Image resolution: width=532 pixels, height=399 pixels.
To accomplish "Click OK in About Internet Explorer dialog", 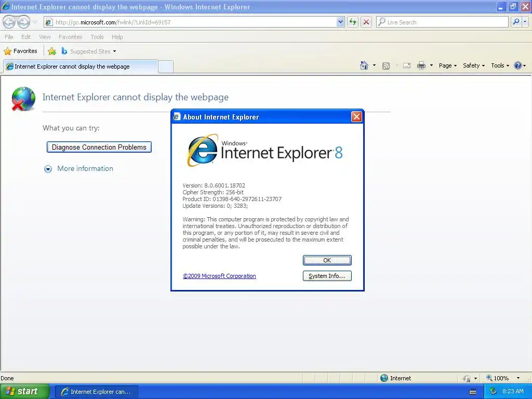I will pos(327,260).
